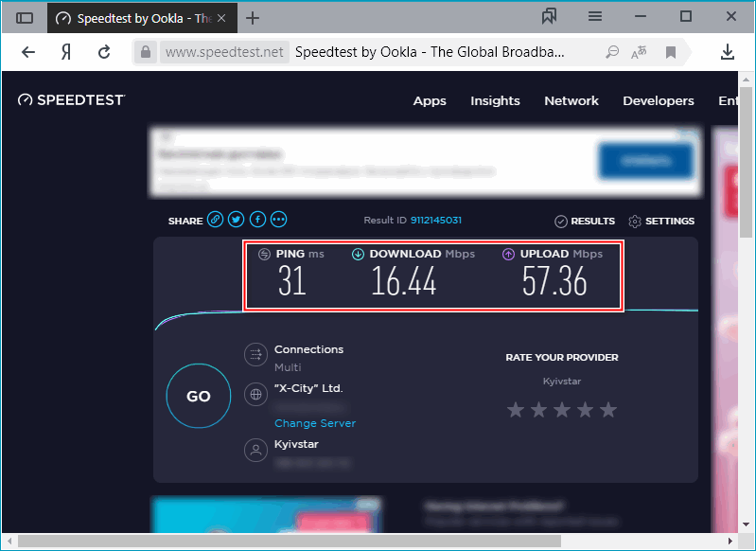Viewport: 756px width, 551px height.
Task: Open the Network menu item
Action: pyautogui.click(x=571, y=101)
